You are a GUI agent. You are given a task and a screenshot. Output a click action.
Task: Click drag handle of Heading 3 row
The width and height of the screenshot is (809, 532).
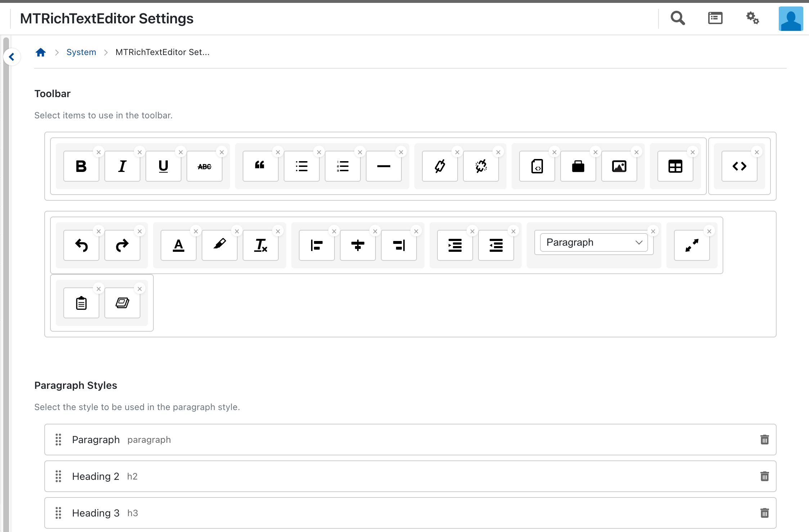pos(58,513)
